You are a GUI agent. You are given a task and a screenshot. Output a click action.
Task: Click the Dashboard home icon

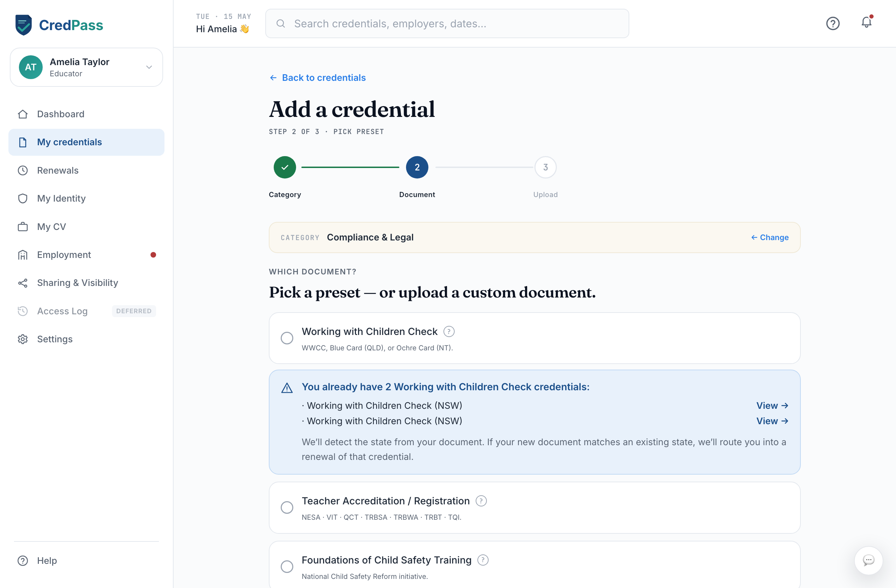[x=23, y=114]
